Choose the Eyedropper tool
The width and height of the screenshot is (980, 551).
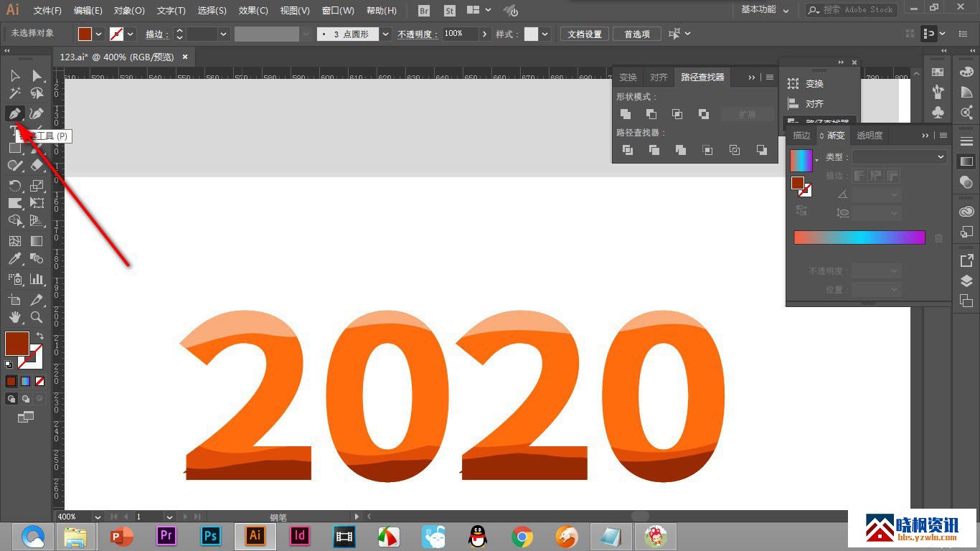click(x=14, y=259)
